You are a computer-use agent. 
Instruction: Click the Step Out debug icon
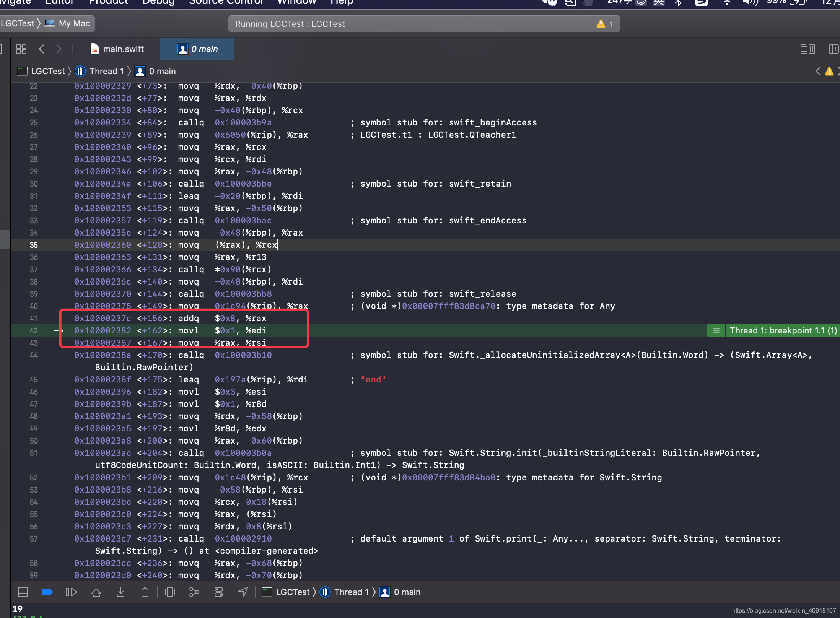tap(145, 592)
